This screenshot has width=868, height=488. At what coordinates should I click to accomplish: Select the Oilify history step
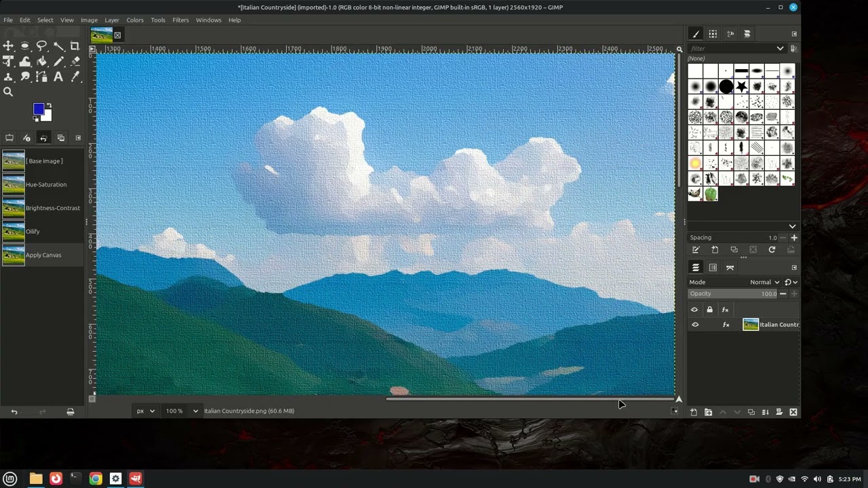42,231
